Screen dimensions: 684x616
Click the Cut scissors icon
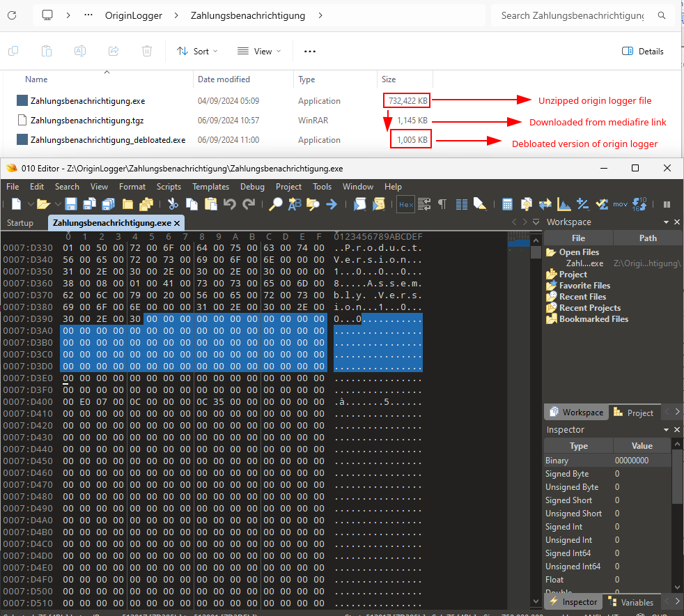173,203
